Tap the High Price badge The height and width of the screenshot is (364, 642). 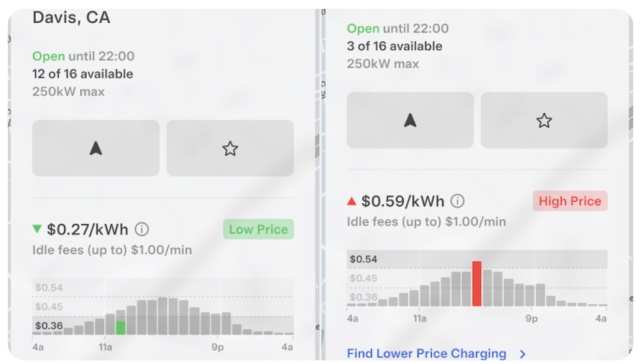tap(570, 201)
